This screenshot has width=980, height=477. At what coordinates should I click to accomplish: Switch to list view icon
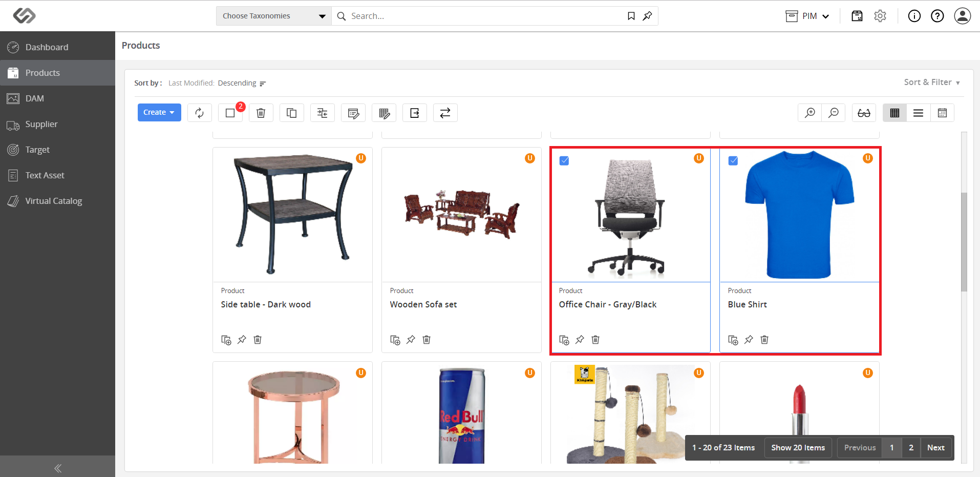click(x=919, y=113)
